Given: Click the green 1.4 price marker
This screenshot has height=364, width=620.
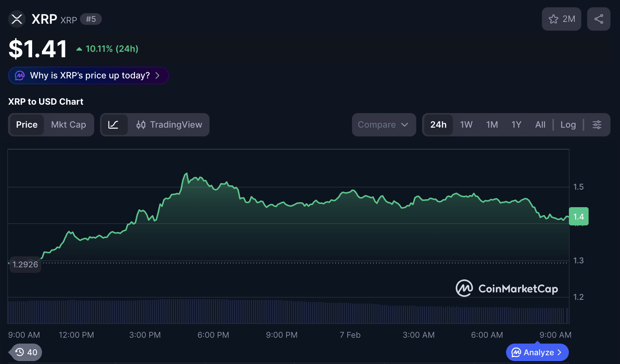Looking at the screenshot, I should pos(578,216).
